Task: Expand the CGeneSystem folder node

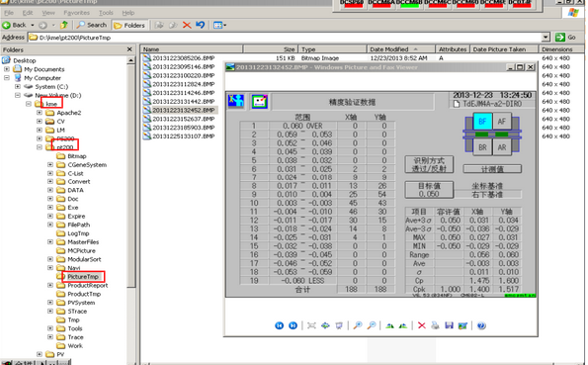Action: coord(50,164)
